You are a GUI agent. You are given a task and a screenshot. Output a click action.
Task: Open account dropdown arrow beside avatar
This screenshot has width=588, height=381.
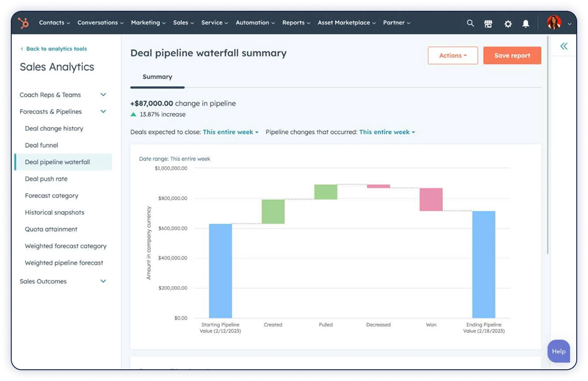click(x=570, y=24)
